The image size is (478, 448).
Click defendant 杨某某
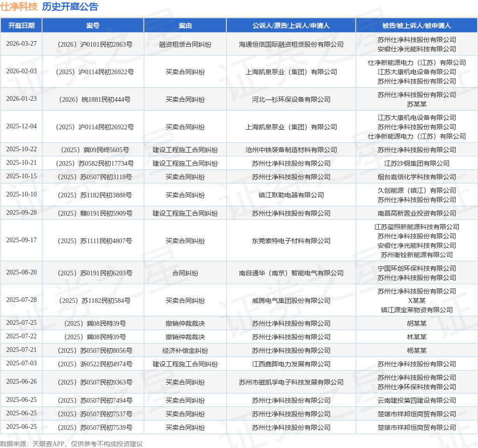(x=417, y=350)
